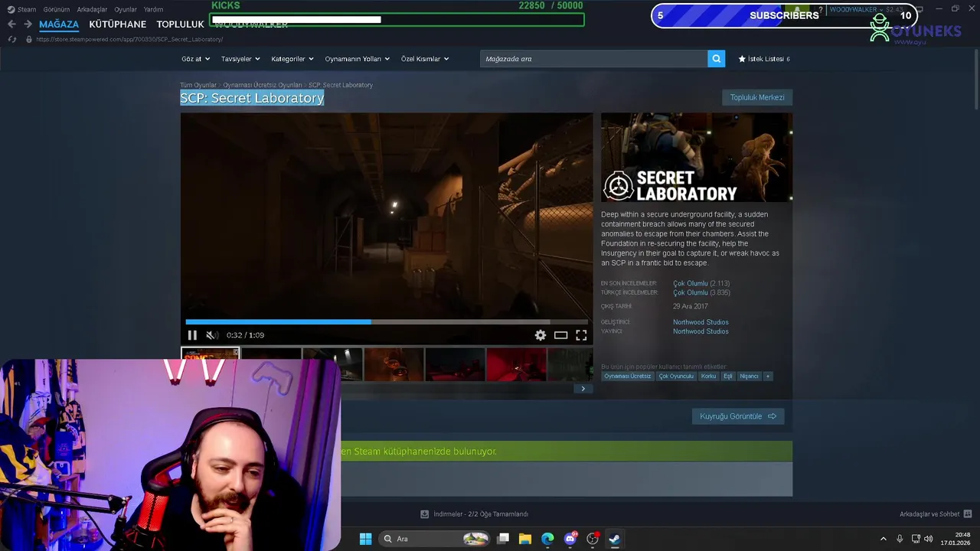
Task: Open Turkish reviews Çok Olumlu (3.835) link
Action: (701, 292)
